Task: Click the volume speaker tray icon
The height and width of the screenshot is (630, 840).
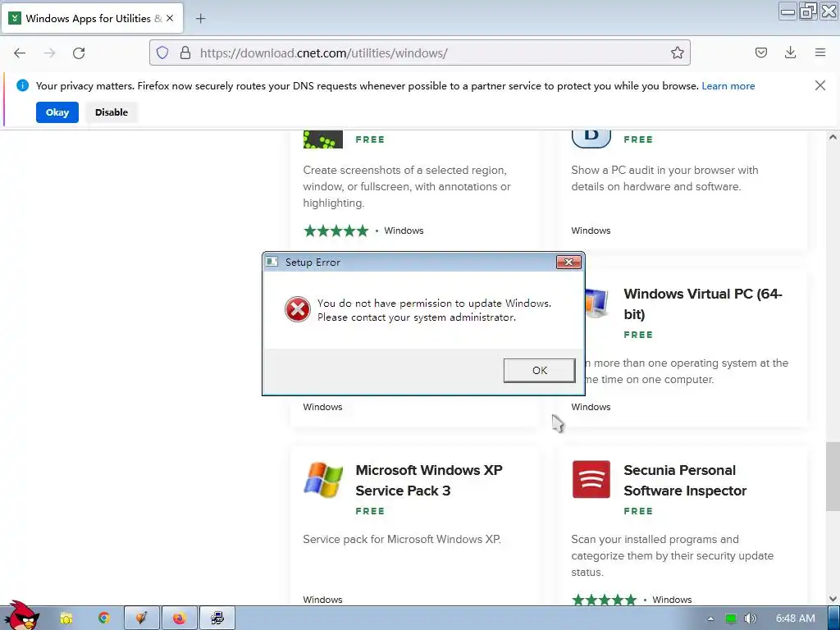Action: pyautogui.click(x=750, y=619)
